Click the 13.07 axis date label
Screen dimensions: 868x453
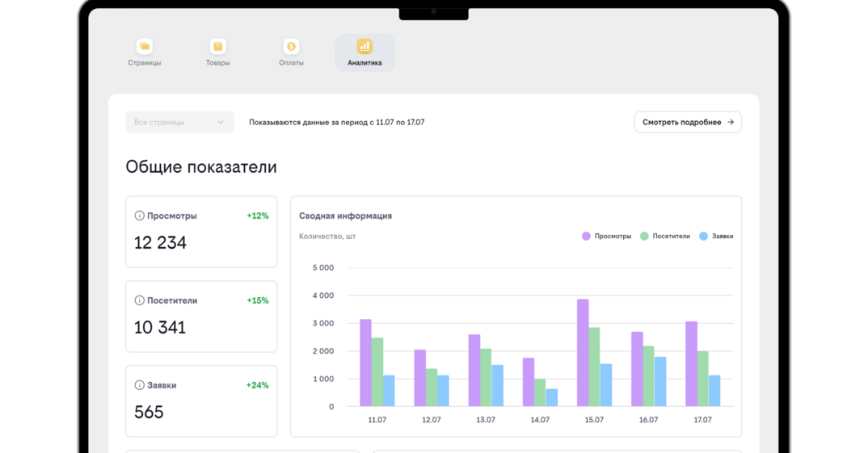[x=486, y=420]
